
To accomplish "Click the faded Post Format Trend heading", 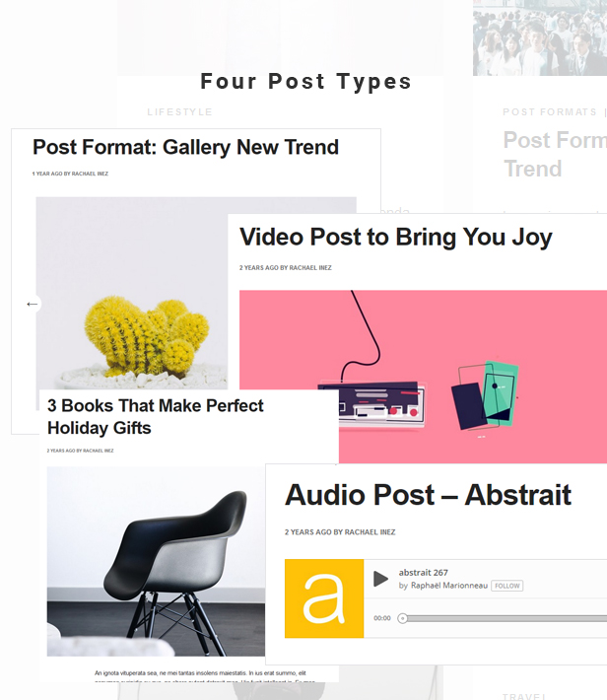I will click(x=555, y=154).
